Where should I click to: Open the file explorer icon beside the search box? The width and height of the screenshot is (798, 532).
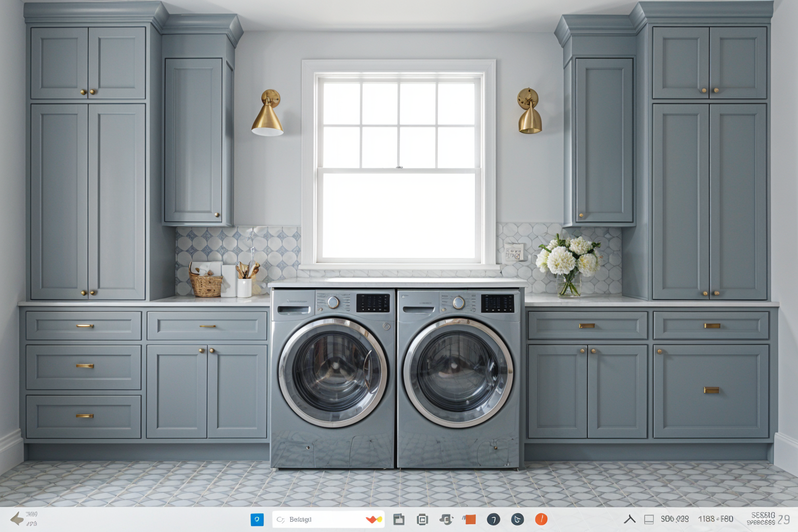(399, 520)
